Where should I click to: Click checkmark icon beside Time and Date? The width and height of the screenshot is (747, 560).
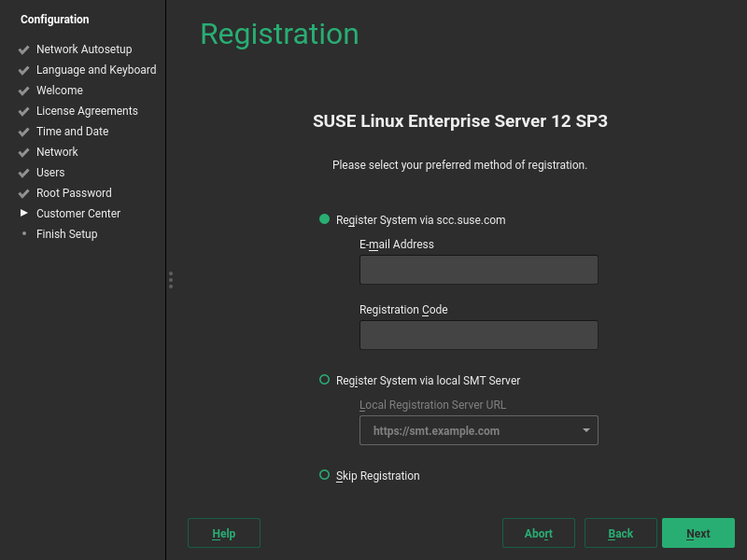[24, 132]
